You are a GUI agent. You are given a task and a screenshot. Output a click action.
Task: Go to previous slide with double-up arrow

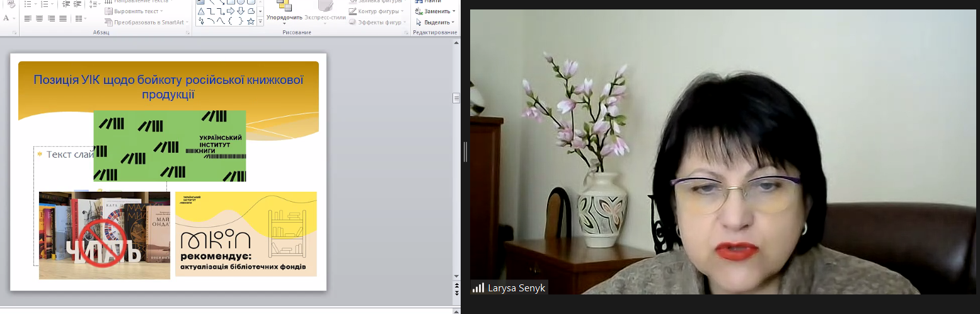coord(456,285)
